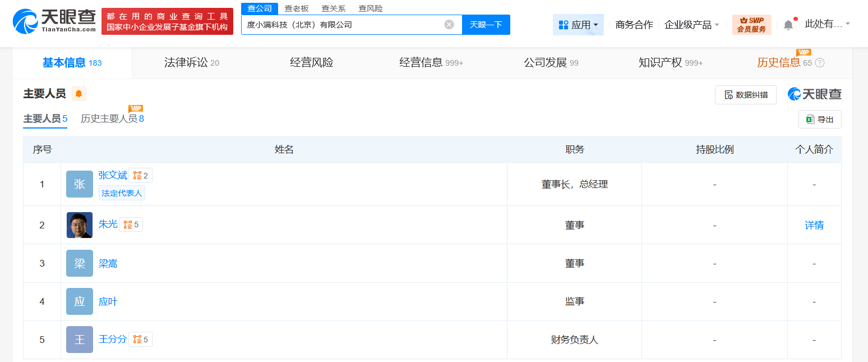
Task: Open 朱光's related-companies icon badge
Action: pos(131,224)
